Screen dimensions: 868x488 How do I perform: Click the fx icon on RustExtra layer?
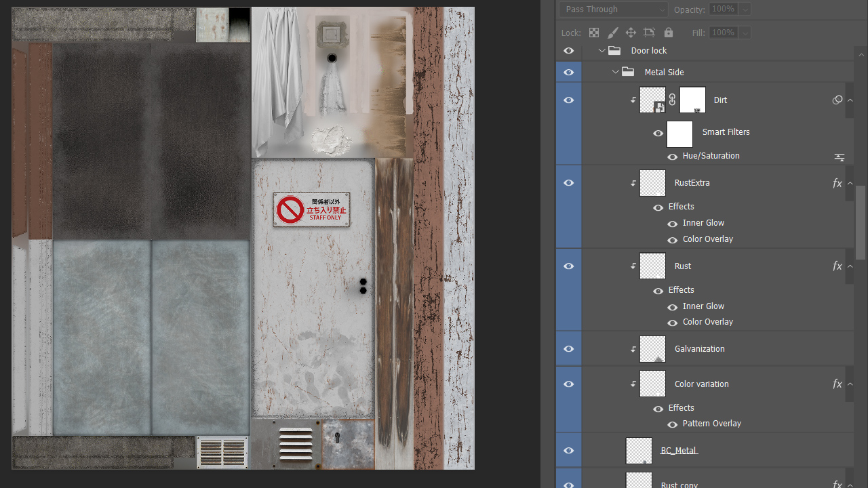click(x=837, y=183)
